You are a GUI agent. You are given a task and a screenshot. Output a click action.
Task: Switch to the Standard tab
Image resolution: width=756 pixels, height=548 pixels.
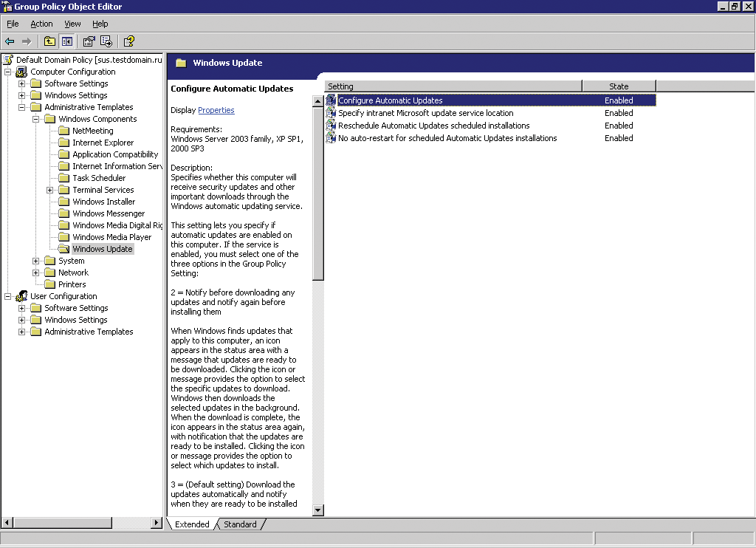[240, 524]
